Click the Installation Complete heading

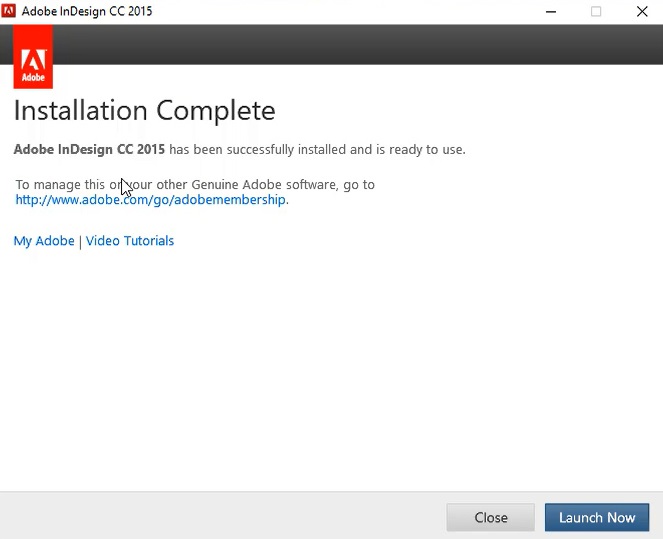(x=144, y=110)
